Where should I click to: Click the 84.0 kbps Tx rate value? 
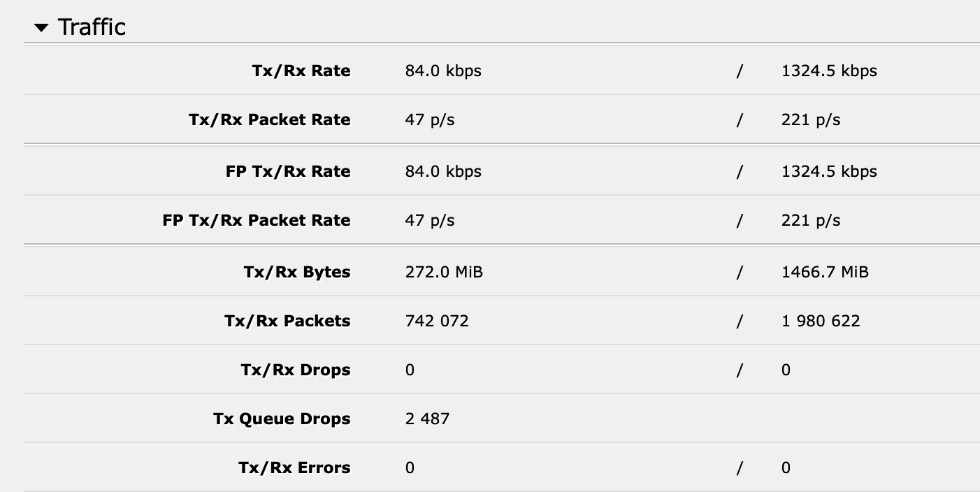443,71
